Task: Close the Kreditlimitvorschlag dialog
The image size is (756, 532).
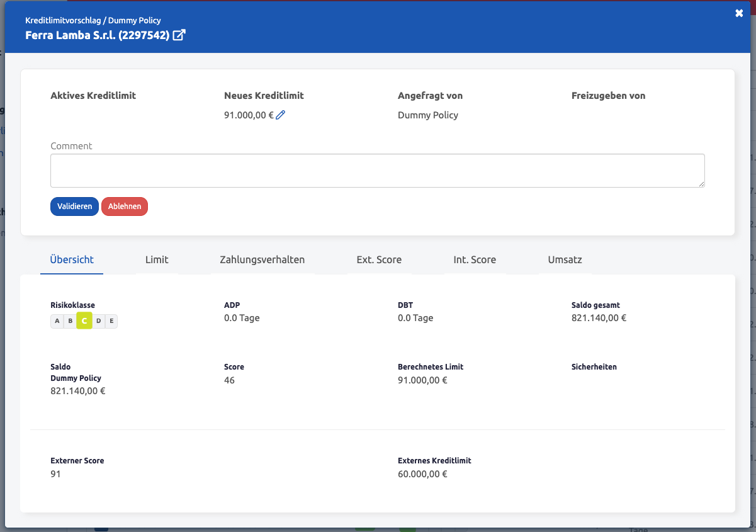Action: [739, 13]
